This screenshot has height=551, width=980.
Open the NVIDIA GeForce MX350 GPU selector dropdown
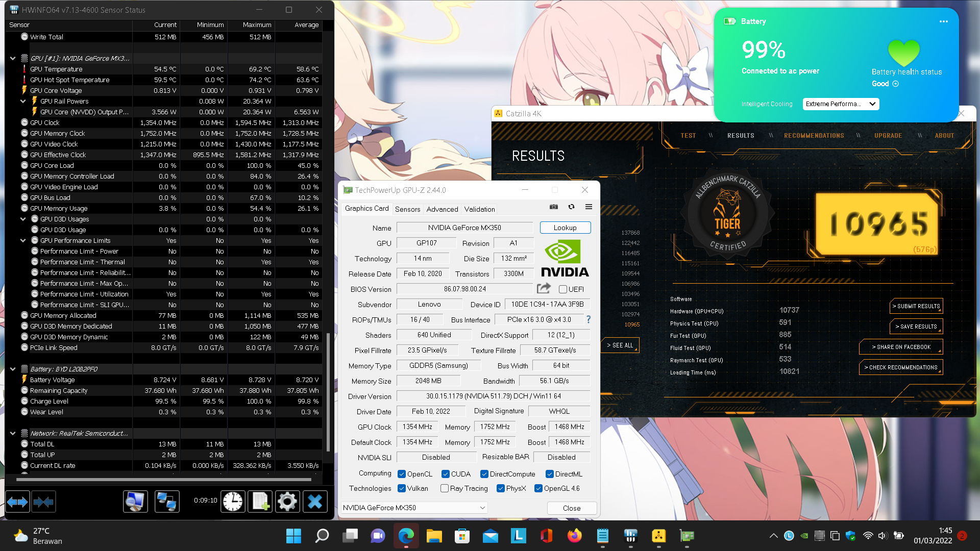click(414, 508)
